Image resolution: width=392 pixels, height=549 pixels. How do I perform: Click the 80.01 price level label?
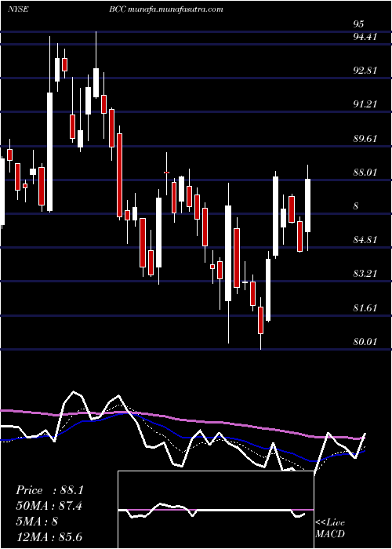[x=365, y=341]
